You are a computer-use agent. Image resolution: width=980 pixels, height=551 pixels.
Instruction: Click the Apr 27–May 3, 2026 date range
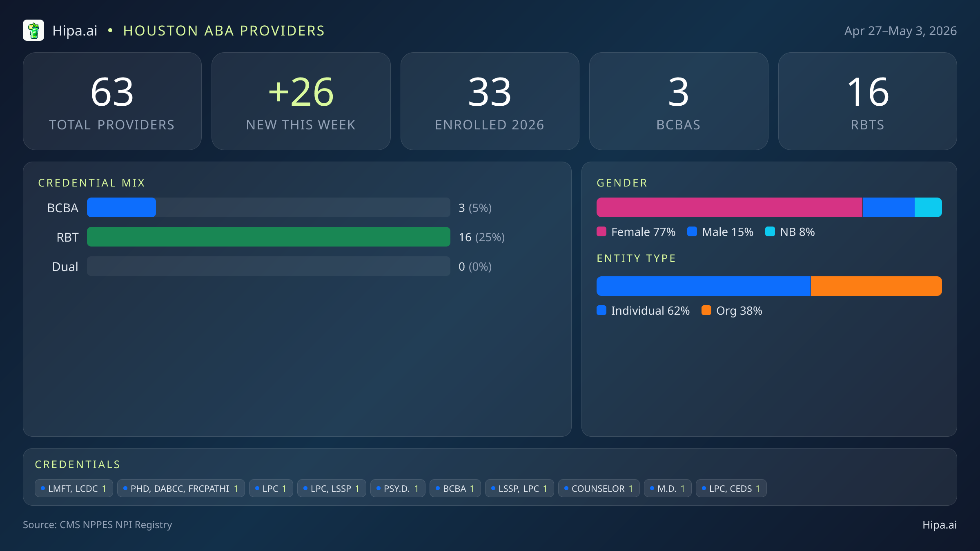[x=900, y=31]
